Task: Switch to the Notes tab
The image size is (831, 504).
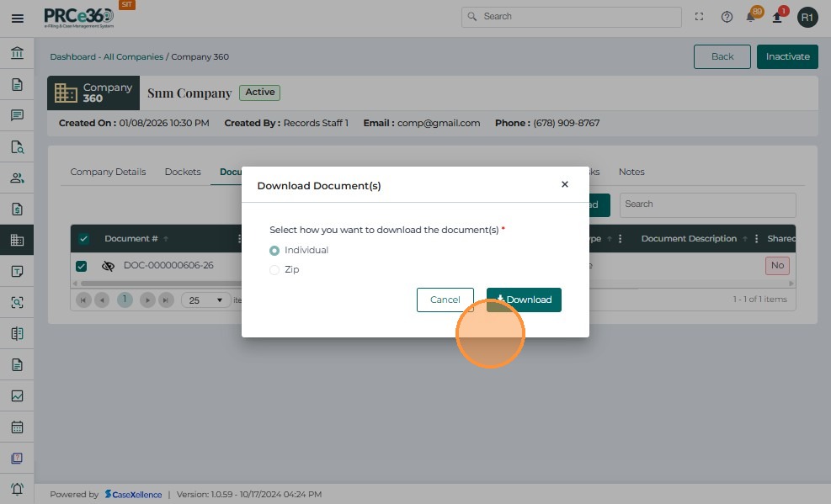Action: point(631,172)
